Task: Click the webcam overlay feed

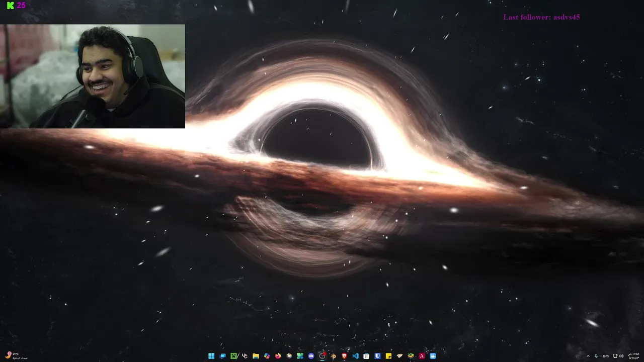Action: pos(93,76)
